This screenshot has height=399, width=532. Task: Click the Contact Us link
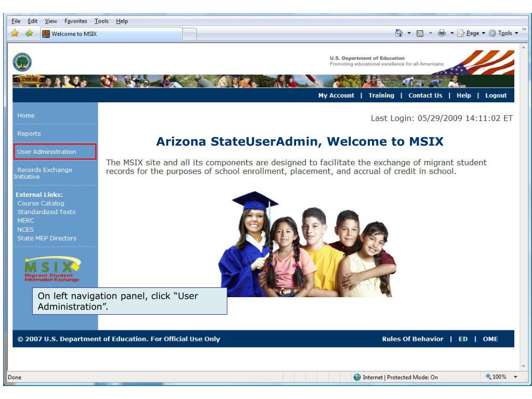tap(425, 96)
